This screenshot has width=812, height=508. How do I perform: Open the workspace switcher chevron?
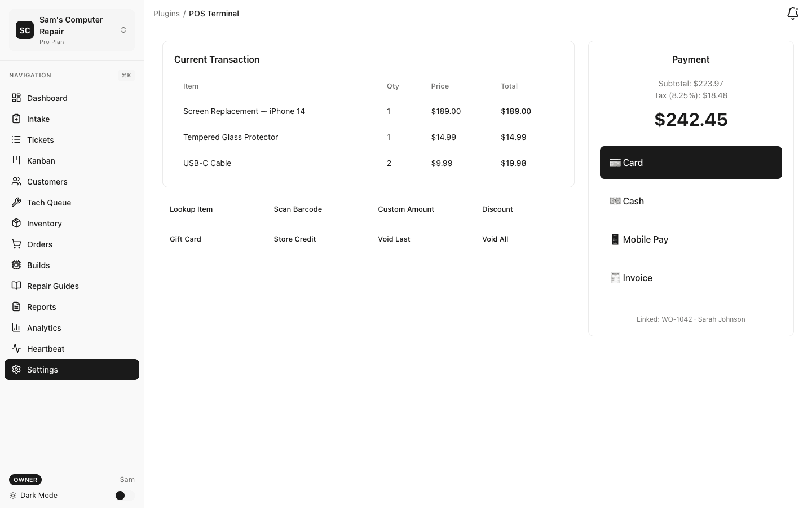tap(123, 30)
